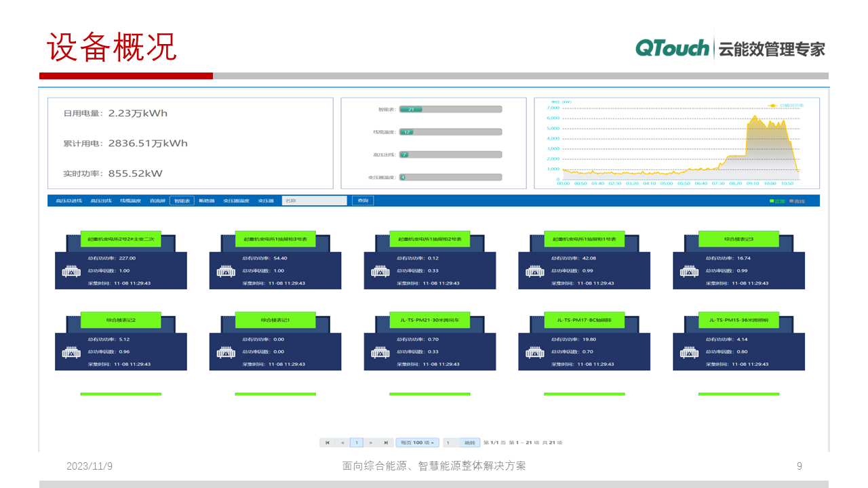Open the 起重机变电所1抽屉柜3号表 device card title
Viewport: 868px width, 488px height.
click(275, 239)
